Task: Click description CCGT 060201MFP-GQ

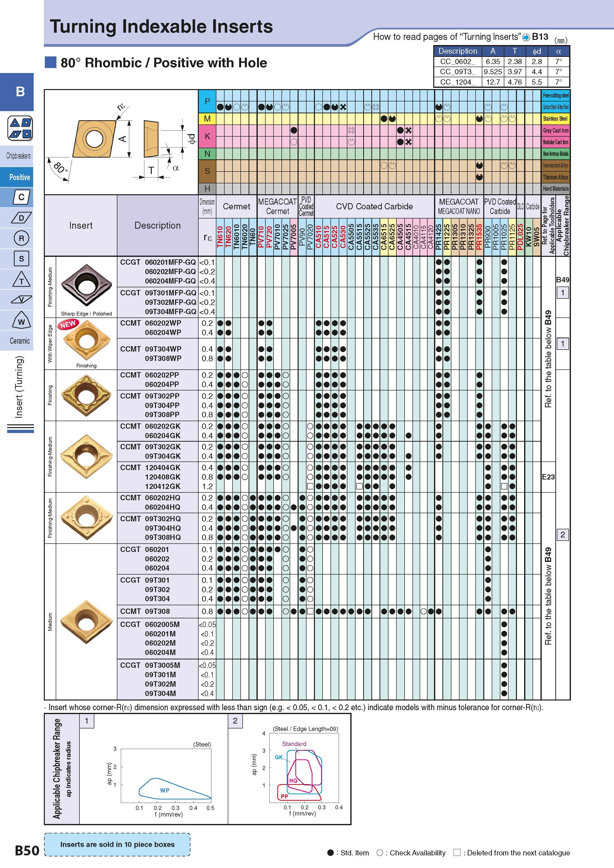Action: point(158,262)
